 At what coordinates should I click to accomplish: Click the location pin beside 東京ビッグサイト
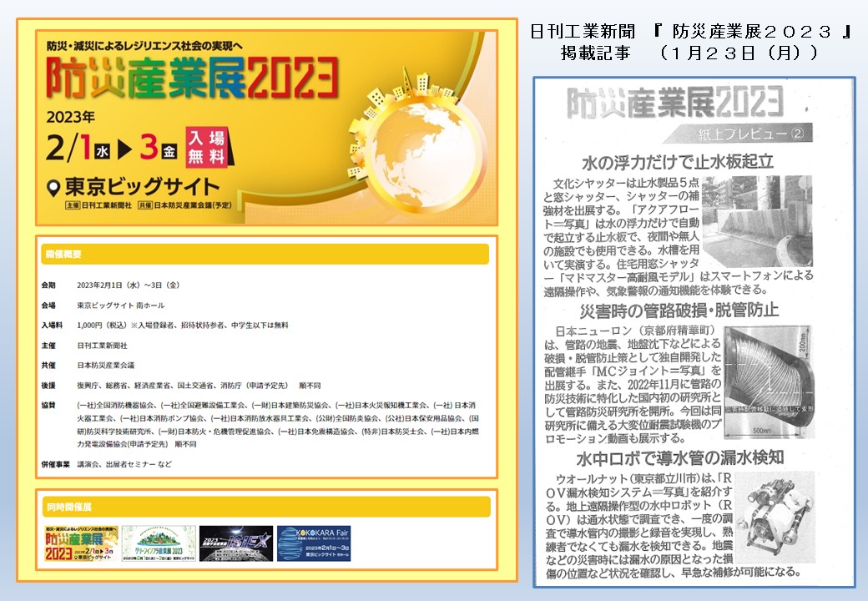tap(55, 187)
